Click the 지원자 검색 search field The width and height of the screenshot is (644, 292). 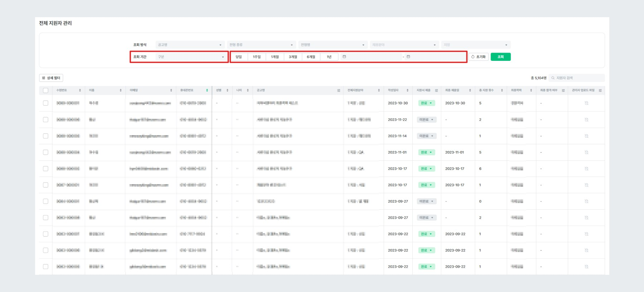[577, 78]
